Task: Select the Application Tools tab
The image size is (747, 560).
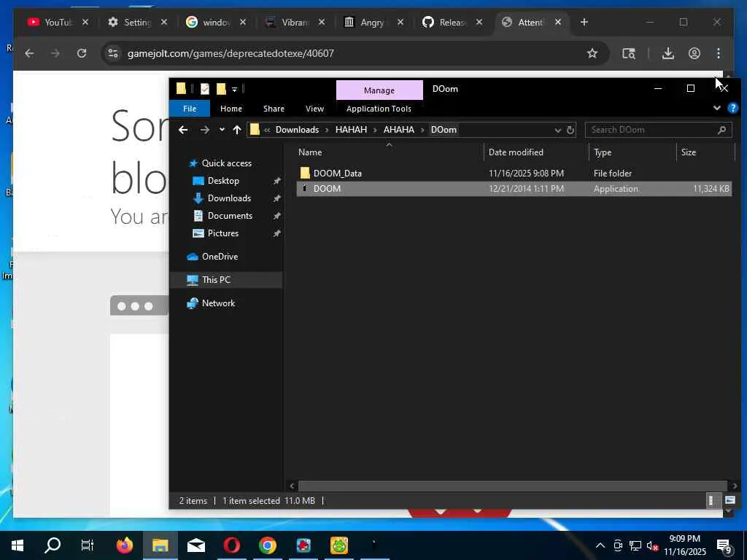Action: click(x=379, y=109)
